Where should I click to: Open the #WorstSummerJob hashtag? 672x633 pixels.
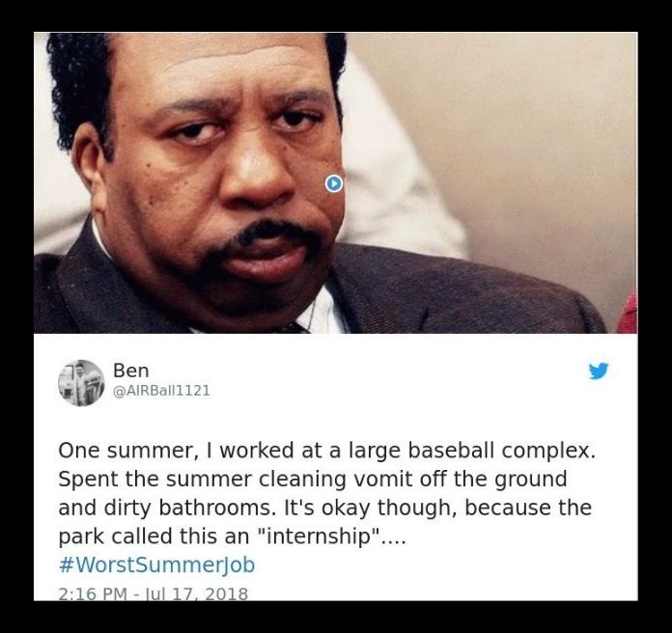pyautogui.click(x=156, y=564)
